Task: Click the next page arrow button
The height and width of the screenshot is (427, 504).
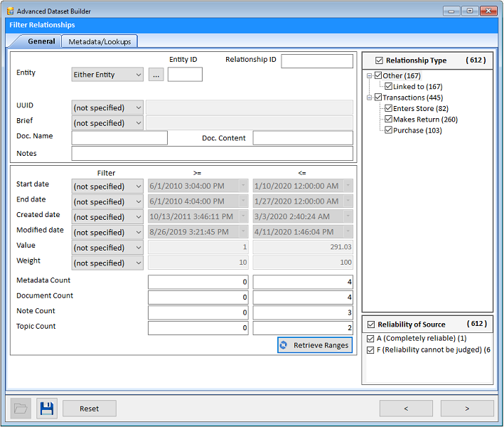Action: [467, 408]
